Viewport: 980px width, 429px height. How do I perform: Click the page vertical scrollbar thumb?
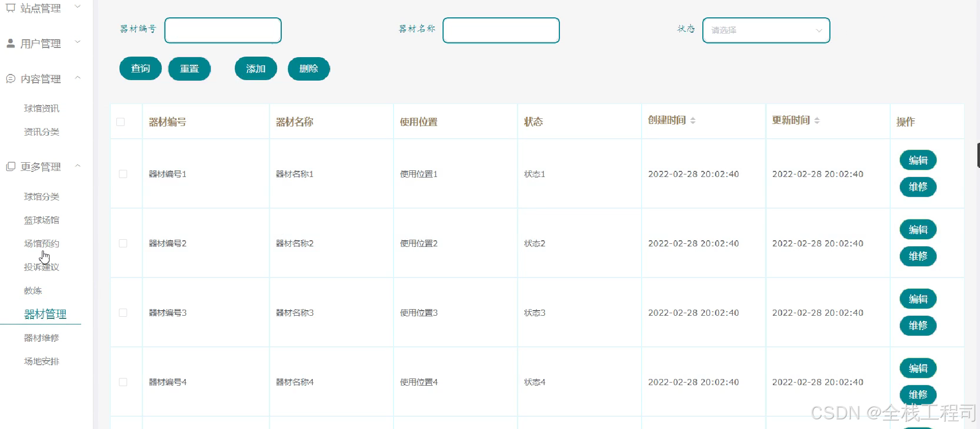pos(978,155)
